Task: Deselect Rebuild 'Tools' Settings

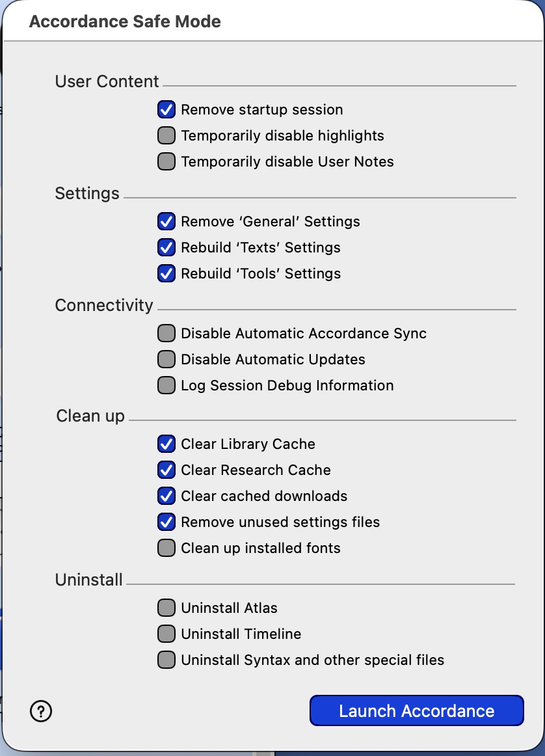Action: coord(166,273)
